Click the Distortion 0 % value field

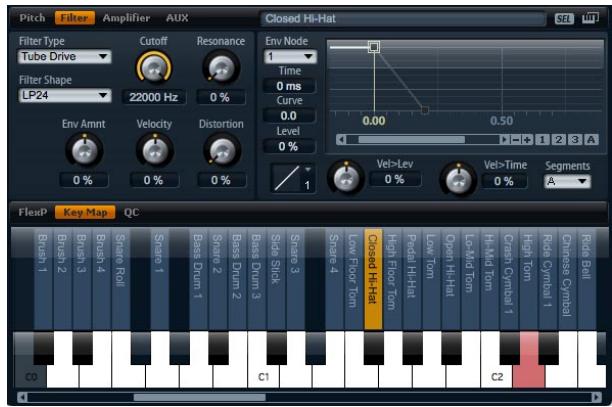(x=221, y=180)
